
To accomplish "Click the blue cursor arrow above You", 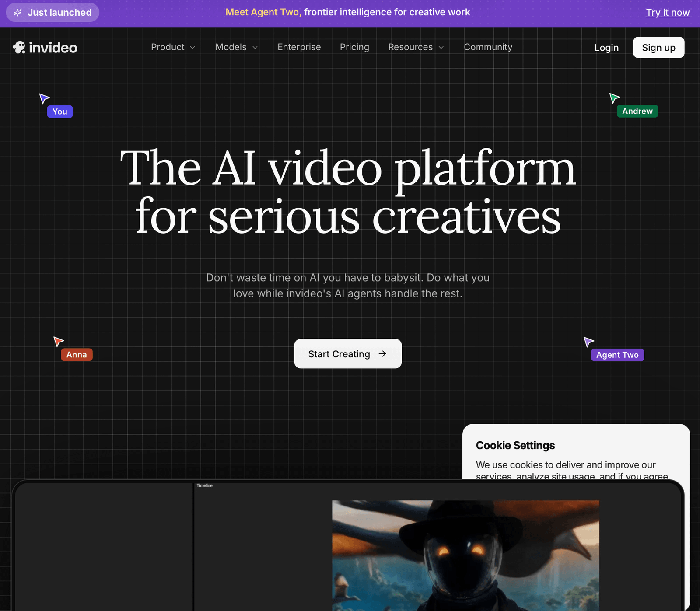I will click(44, 98).
